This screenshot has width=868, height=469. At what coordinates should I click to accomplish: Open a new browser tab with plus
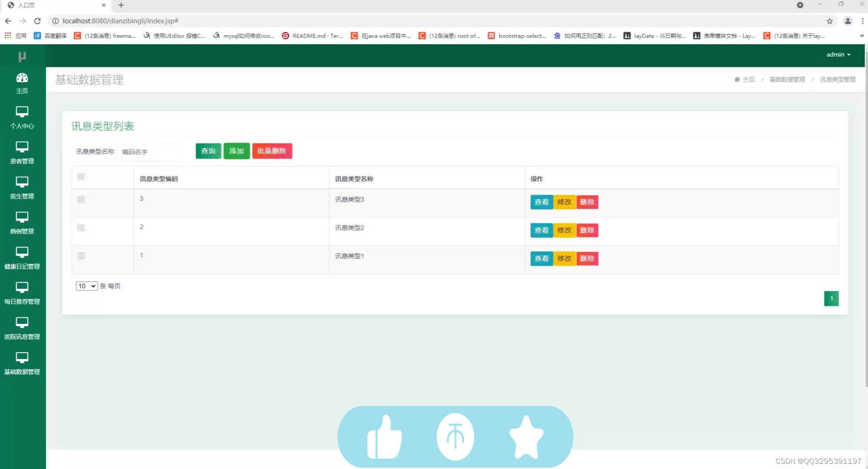pyautogui.click(x=121, y=5)
